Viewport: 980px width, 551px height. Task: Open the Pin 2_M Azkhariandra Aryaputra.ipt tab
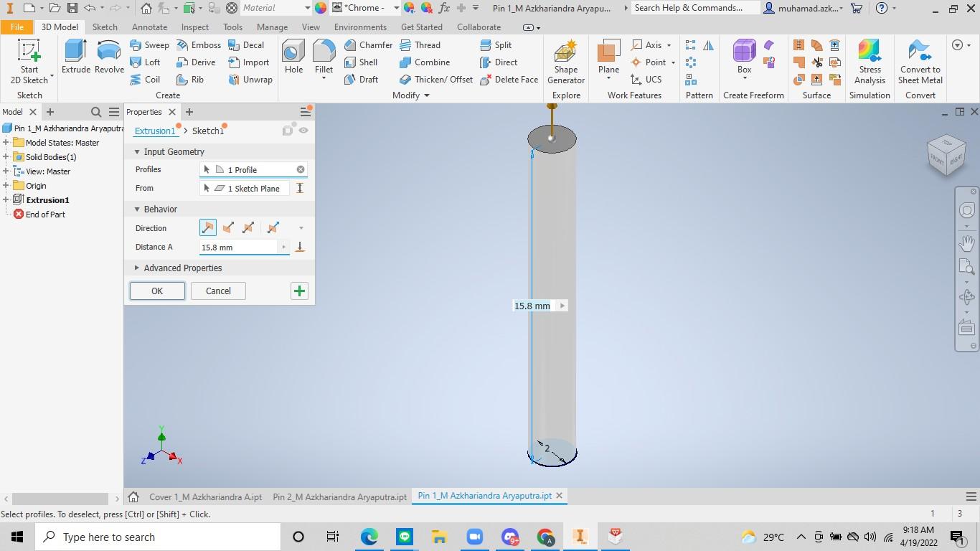click(x=339, y=496)
